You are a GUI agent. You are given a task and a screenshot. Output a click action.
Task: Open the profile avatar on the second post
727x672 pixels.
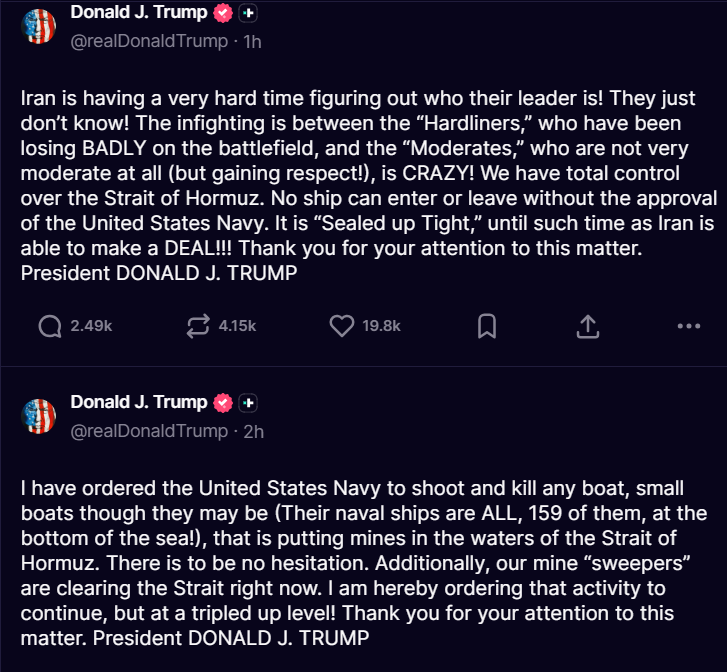click(39, 416)
